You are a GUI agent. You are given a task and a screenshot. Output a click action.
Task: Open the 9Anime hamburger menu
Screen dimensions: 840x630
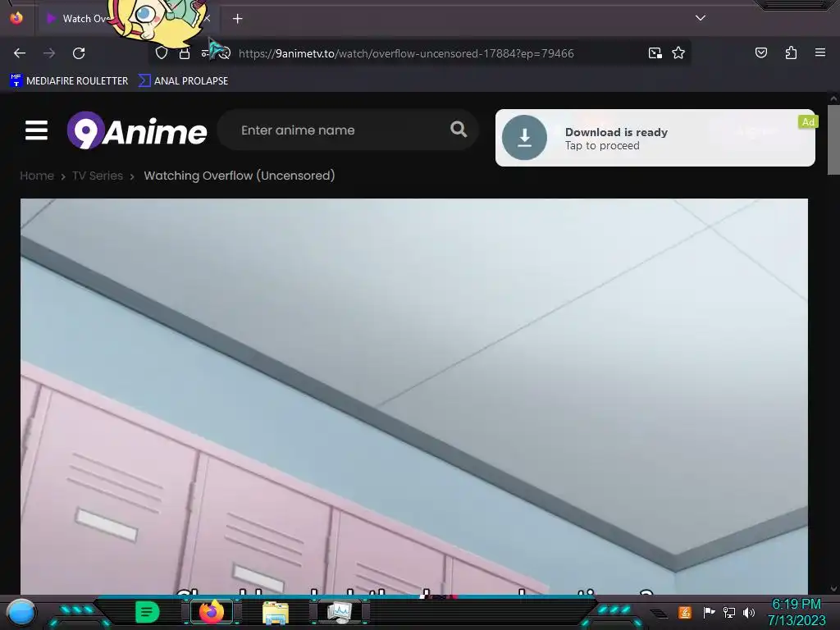[36, 130]
